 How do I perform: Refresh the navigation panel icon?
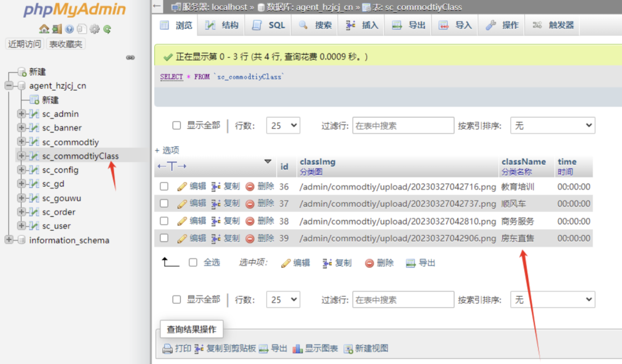(x=107, y=28)
